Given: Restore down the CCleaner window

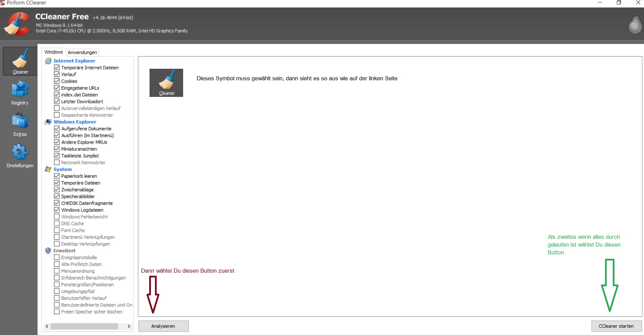Looking at the screenshot, I should (x=619, y=3).
